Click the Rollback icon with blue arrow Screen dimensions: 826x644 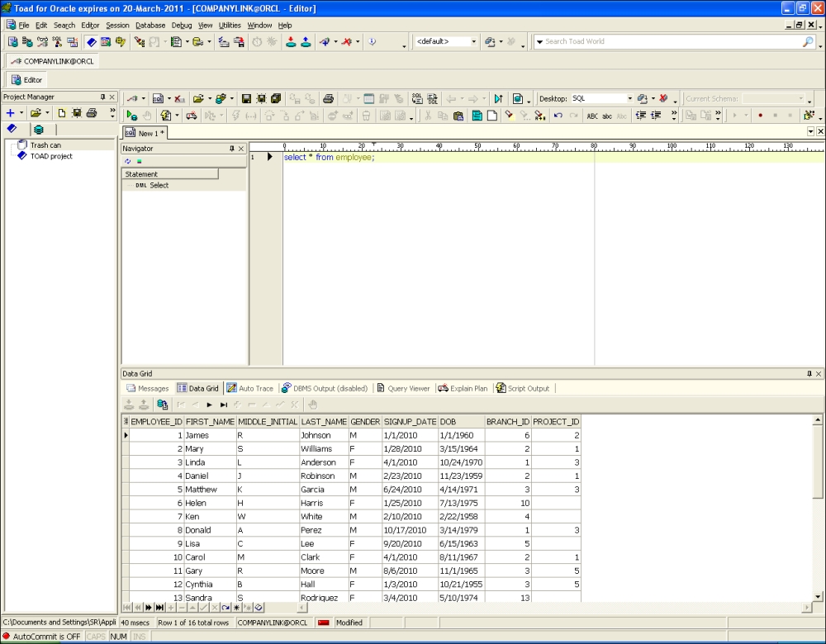306,41
